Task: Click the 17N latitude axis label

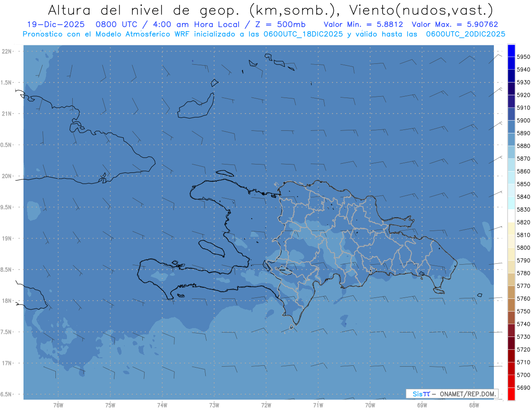Action: (x=8, y=363)
